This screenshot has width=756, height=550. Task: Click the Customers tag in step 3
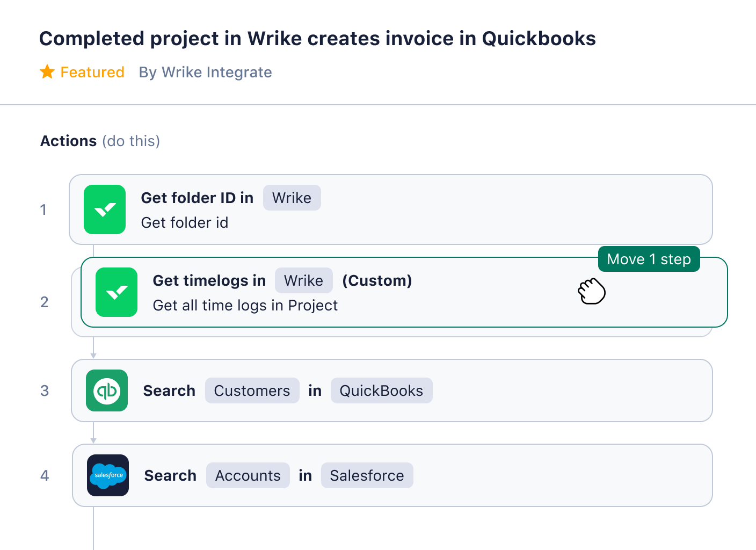click(x=252, y=390)
